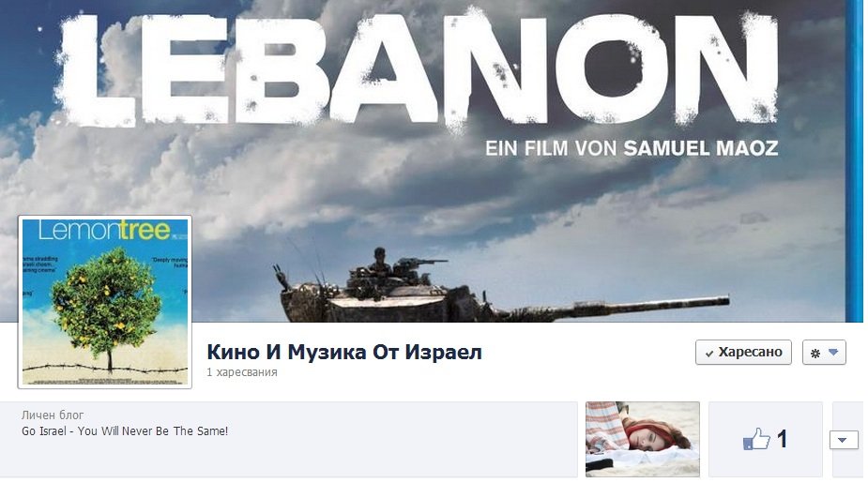Toggle the Харесано liked button
868x483 pixels.
coord(743,353)
